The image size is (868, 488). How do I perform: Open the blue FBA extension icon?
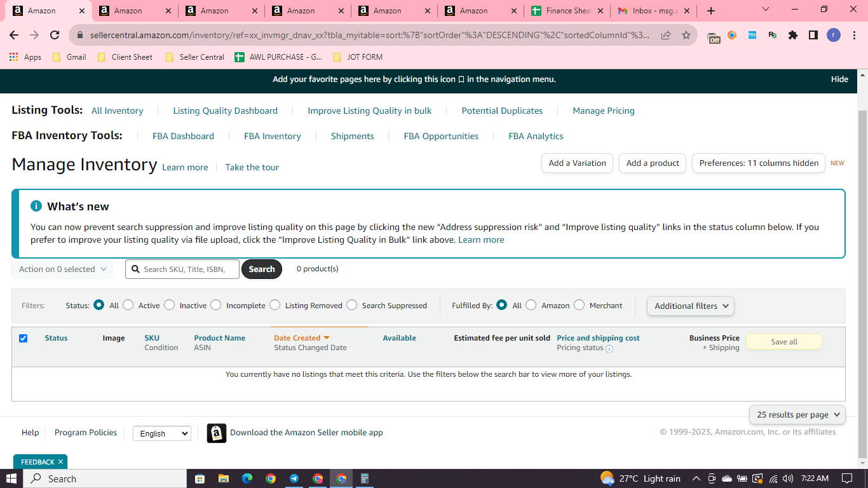[x=752, y=36]
